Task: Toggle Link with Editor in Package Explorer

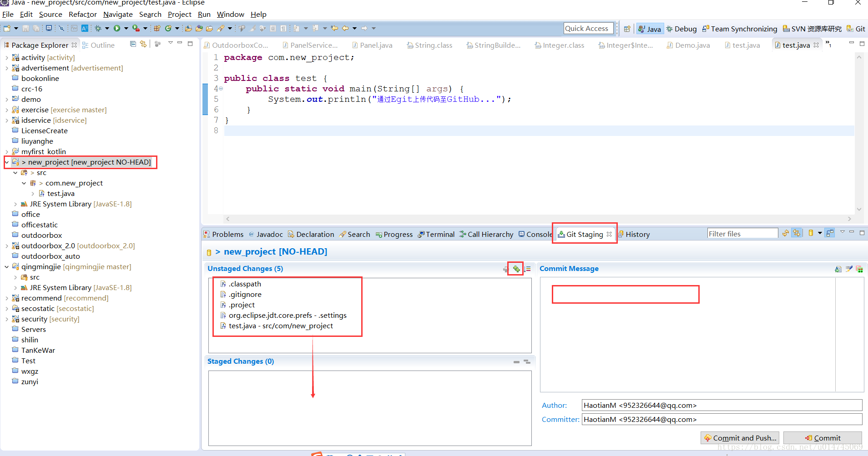Action: coord(143,44)
